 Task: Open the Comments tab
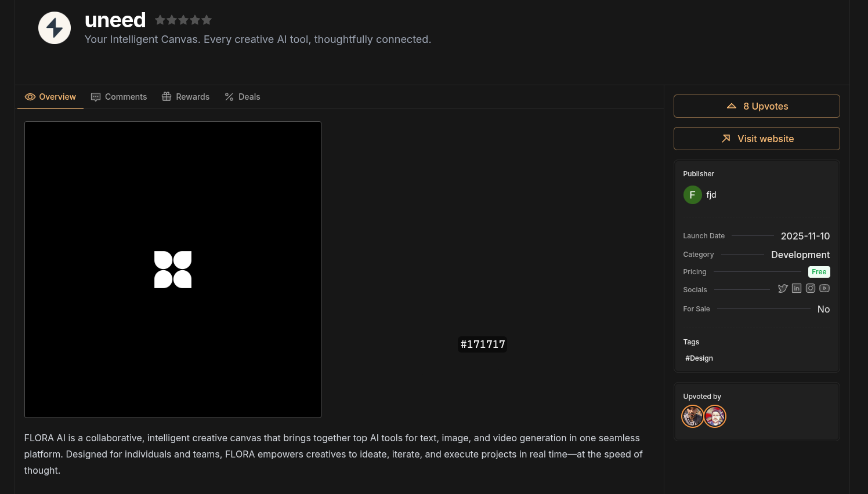coord(119,97)
